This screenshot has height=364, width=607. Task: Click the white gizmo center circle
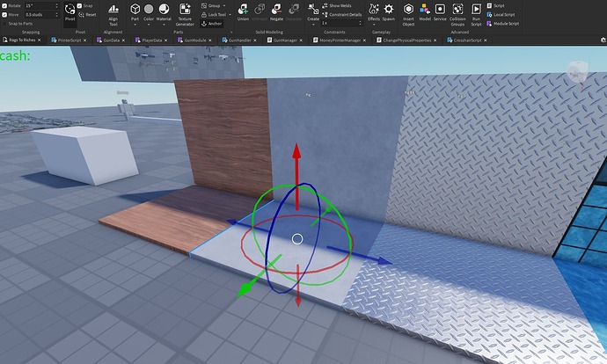297,239
